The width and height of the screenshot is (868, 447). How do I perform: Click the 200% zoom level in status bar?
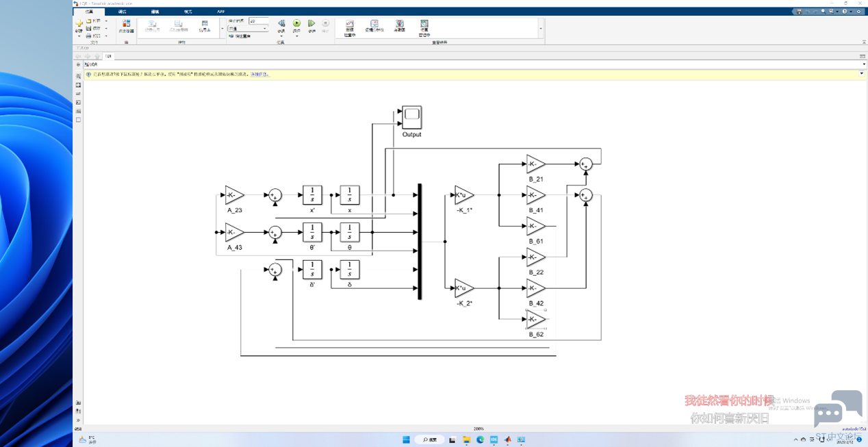478,429
